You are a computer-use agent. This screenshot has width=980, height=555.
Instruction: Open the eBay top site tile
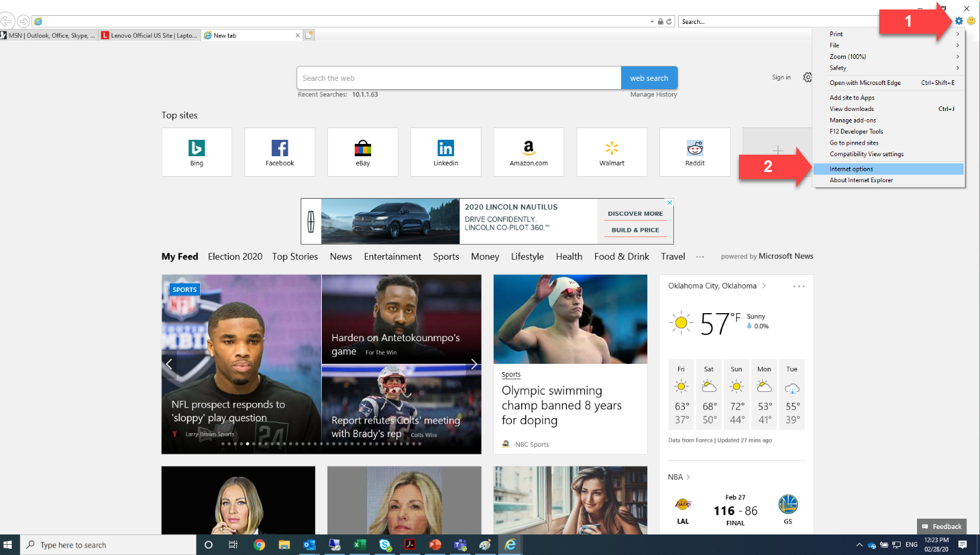363,152
